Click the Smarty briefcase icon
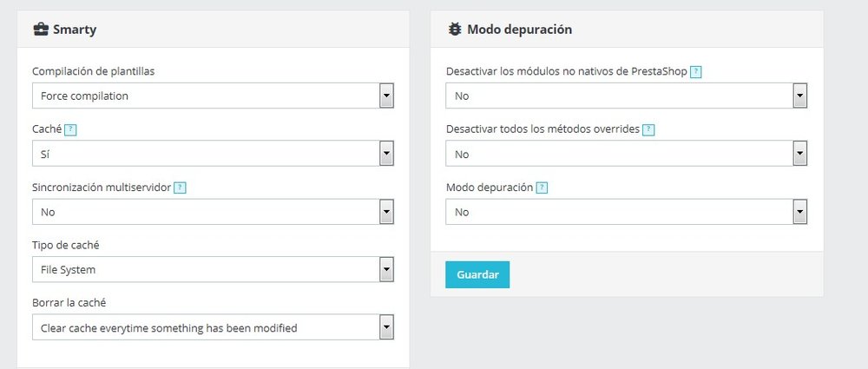 coord(40,30)
